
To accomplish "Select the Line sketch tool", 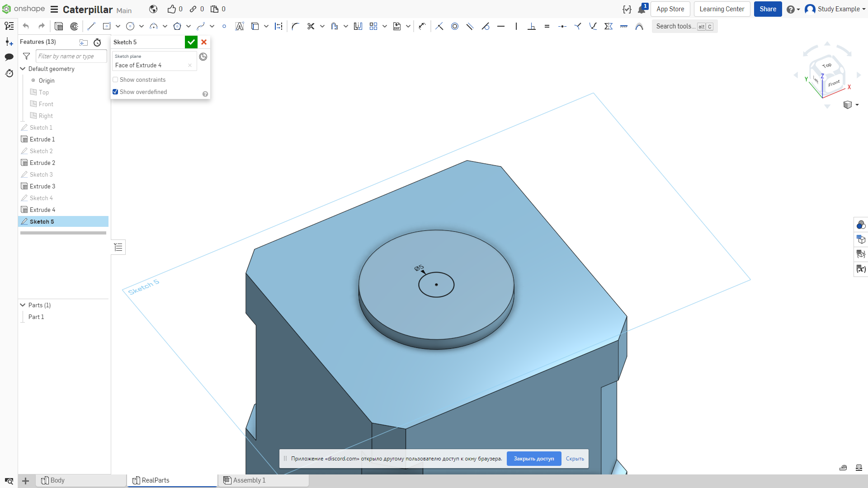I will pos(91,26).
